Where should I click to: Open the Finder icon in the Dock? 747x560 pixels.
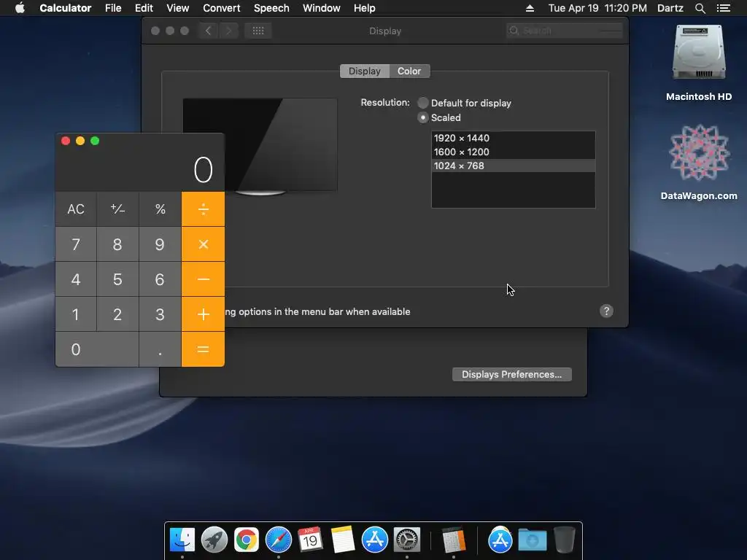click(x=182, y=540)
